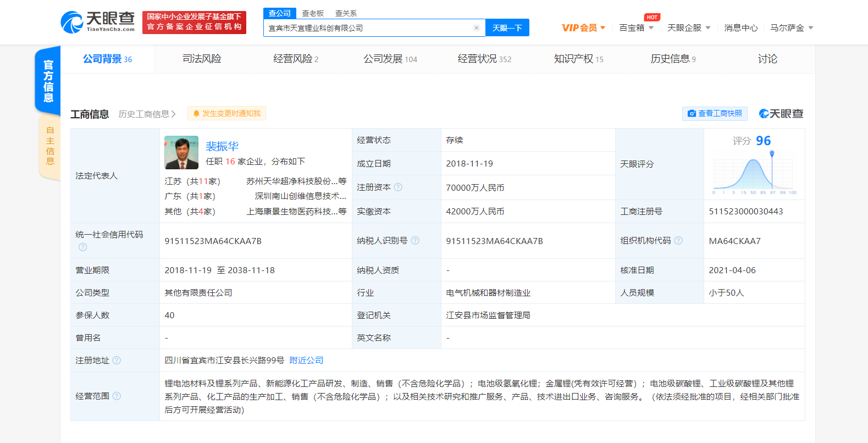Click the 天眼一下 search button
This screenshot has width=868, height=443.
point(507,28)
